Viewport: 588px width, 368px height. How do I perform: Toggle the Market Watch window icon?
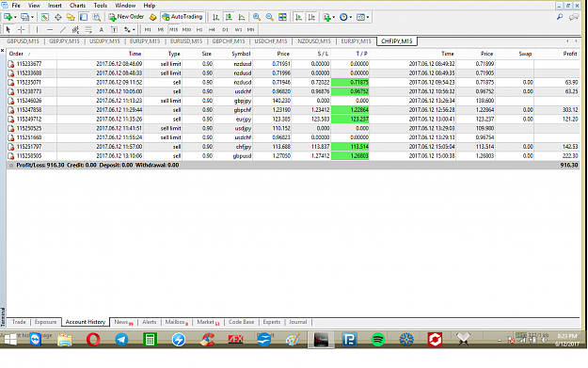[45, 17]
